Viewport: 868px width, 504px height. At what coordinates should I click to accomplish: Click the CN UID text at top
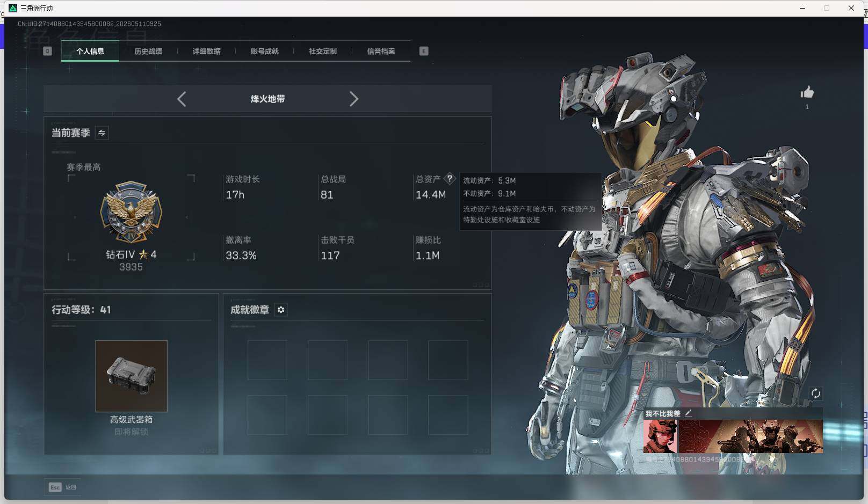pyautogui.click(x=89, y=24)
